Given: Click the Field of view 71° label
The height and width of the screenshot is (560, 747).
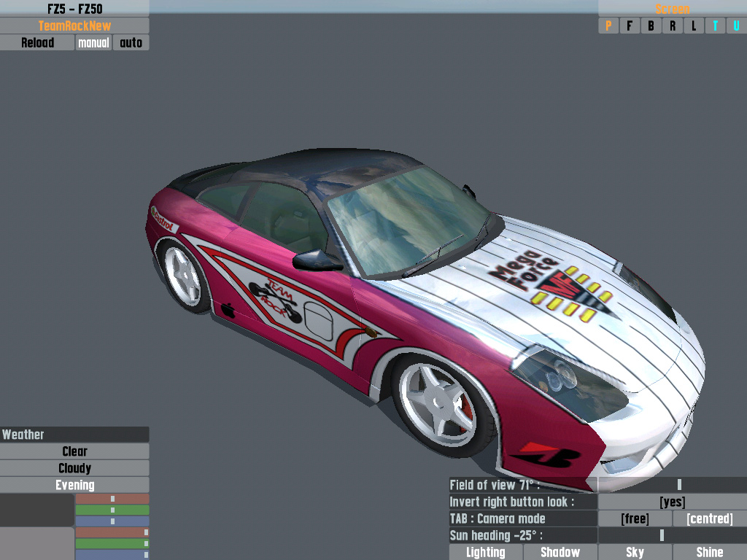Looking at the screenshot, I should tap(523, 485).
